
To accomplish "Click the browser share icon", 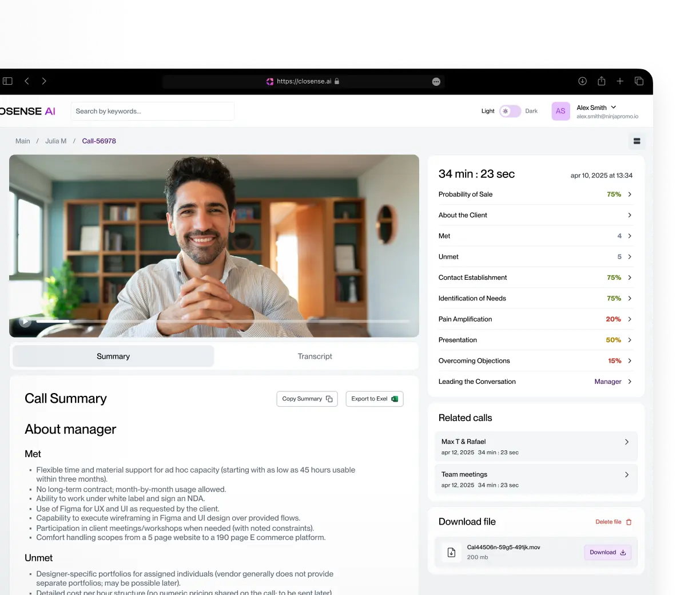I will (x=601, y=81).
